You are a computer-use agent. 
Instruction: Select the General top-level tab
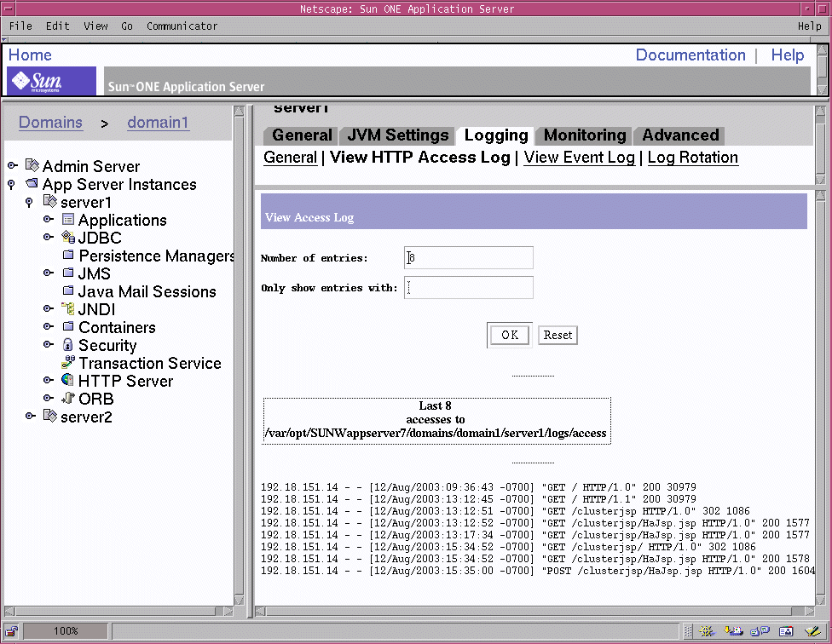tap(302, 135)
